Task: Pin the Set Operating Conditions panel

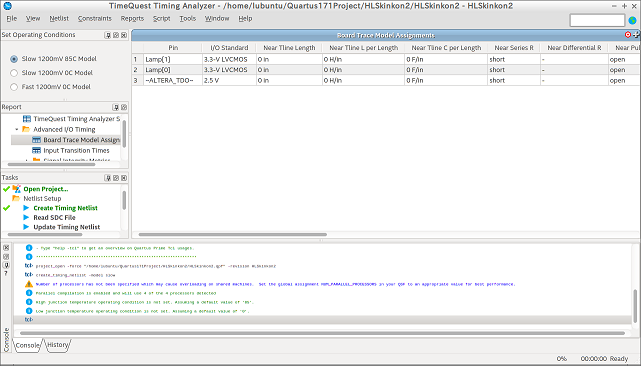Action: (108, 35)
